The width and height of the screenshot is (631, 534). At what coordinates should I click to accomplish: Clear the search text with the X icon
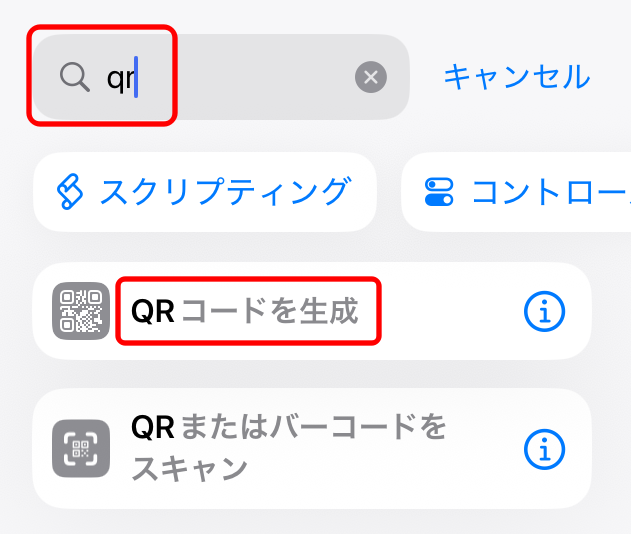tap(371, 77)
